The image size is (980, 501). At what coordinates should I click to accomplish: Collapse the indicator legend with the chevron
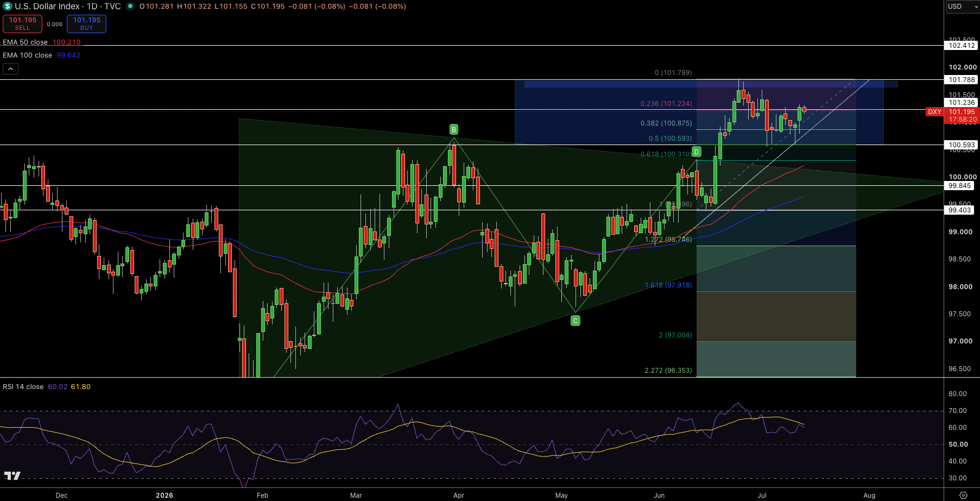click(x=10, y=68)
